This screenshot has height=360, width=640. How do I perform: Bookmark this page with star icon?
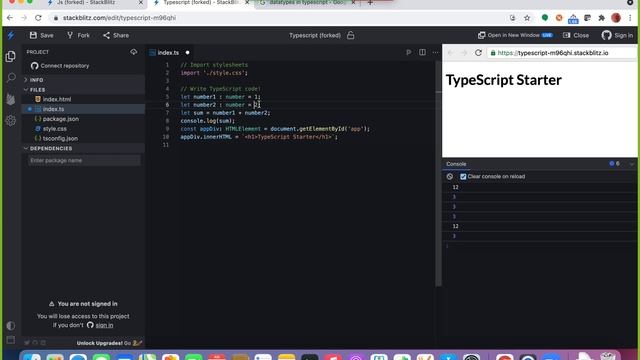(527, 18)
